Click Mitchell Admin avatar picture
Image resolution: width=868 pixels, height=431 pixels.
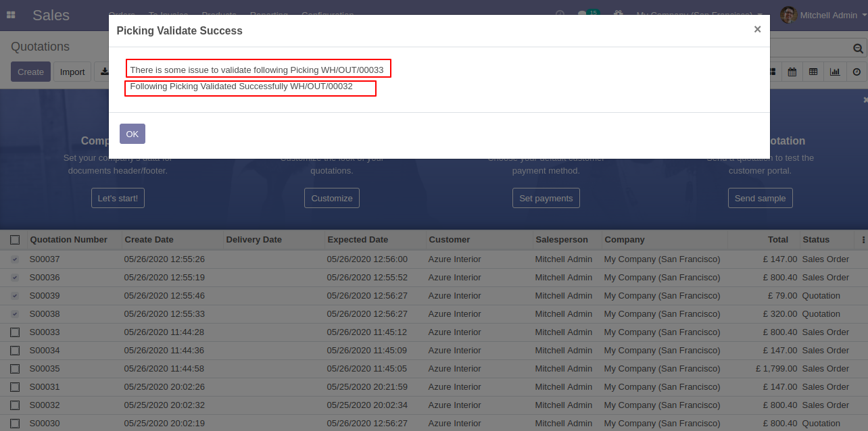pos(788,15)
